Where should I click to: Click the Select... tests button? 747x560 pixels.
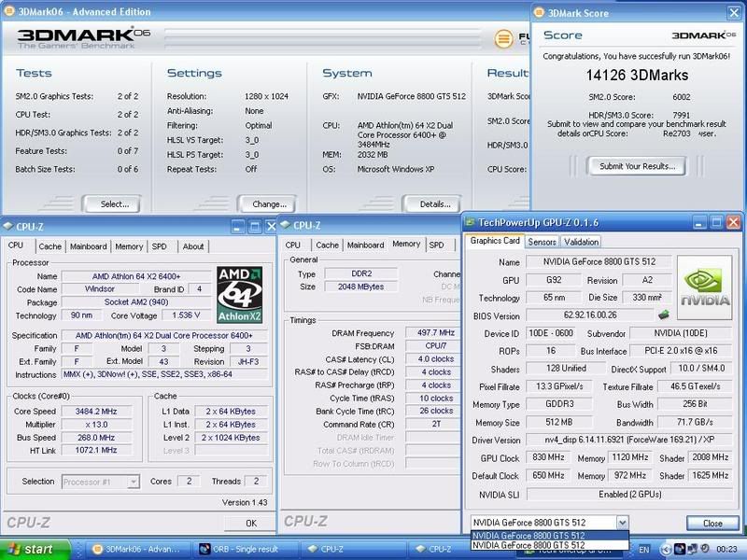coord(115,203)
